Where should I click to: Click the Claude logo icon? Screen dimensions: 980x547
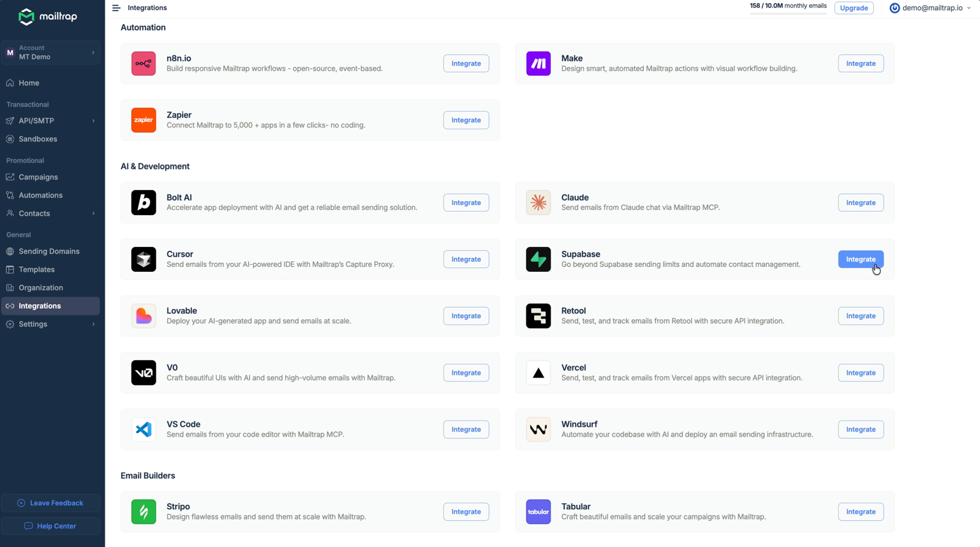point(538,202)
